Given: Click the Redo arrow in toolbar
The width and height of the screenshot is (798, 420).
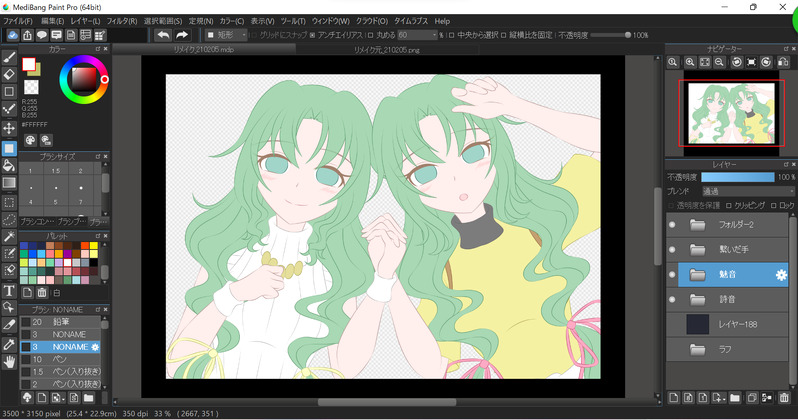Looking at the screenshot, I should coord(182,35).
